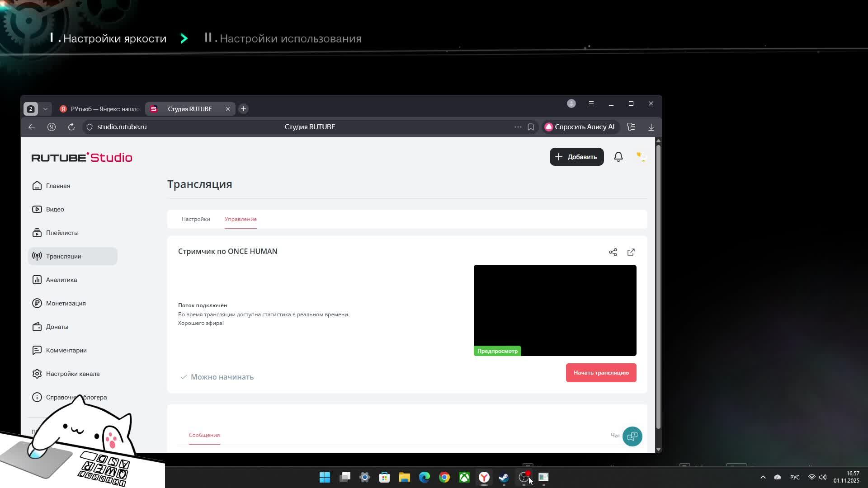Image resolution: width=868 pixels, height=488 pixels.
Task: Select Монетизация in the sidebar
Action: click(x=66, y=303)
